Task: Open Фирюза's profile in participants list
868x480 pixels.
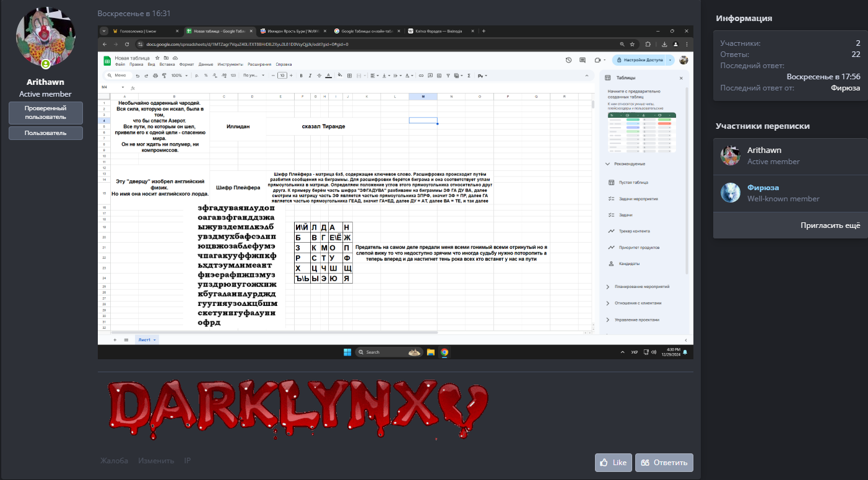Action: (x=763, y=188)
